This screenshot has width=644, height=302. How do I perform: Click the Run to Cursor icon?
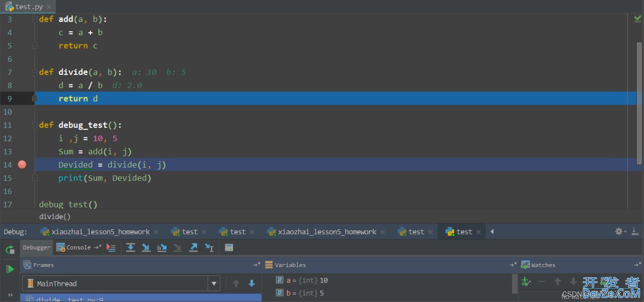[x=209, y=247]
